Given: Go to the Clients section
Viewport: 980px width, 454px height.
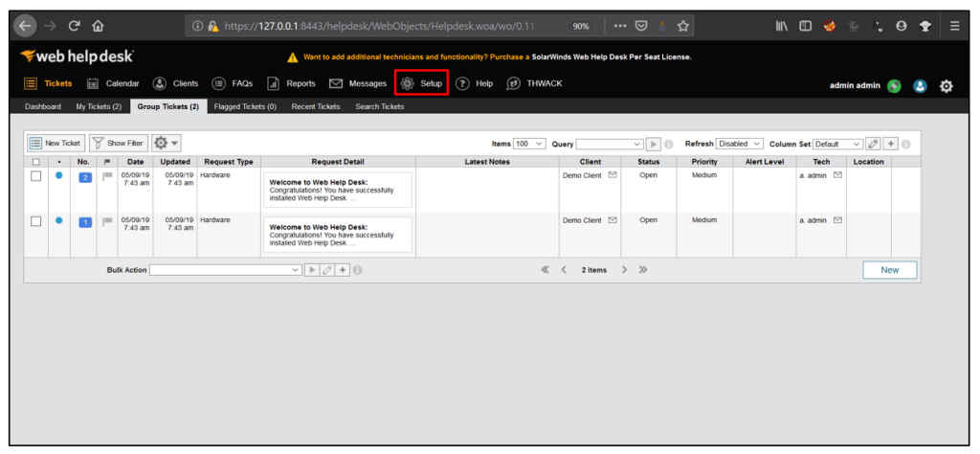Looking at the screenshot, I should (176, 83).
